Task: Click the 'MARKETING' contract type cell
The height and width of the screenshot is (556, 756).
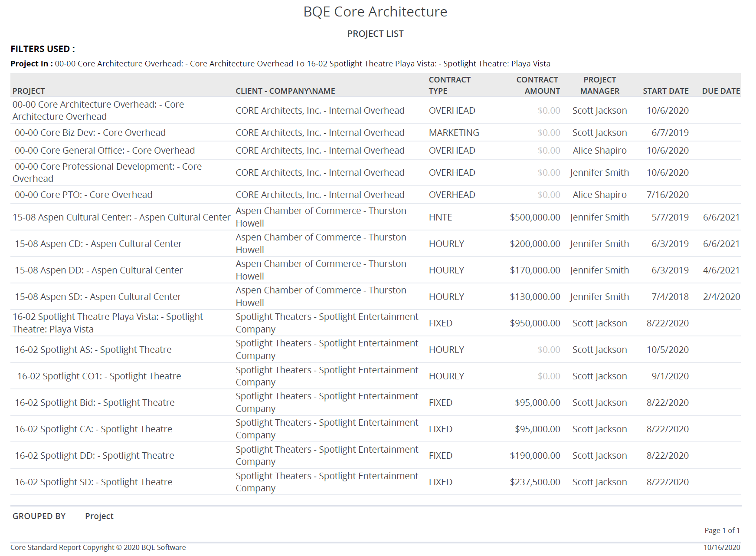Action: (454, 133)
